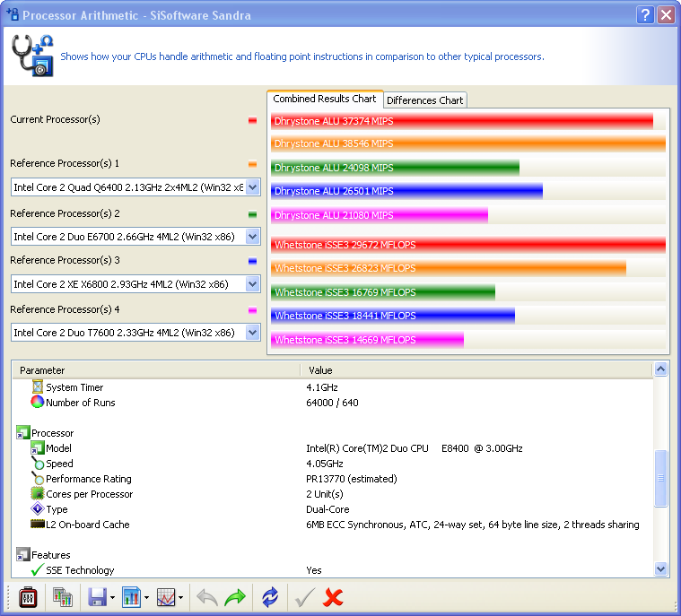Screen dimensions: 681x616
Task: Click the red X Cancel icon
Action: point(333,598)
